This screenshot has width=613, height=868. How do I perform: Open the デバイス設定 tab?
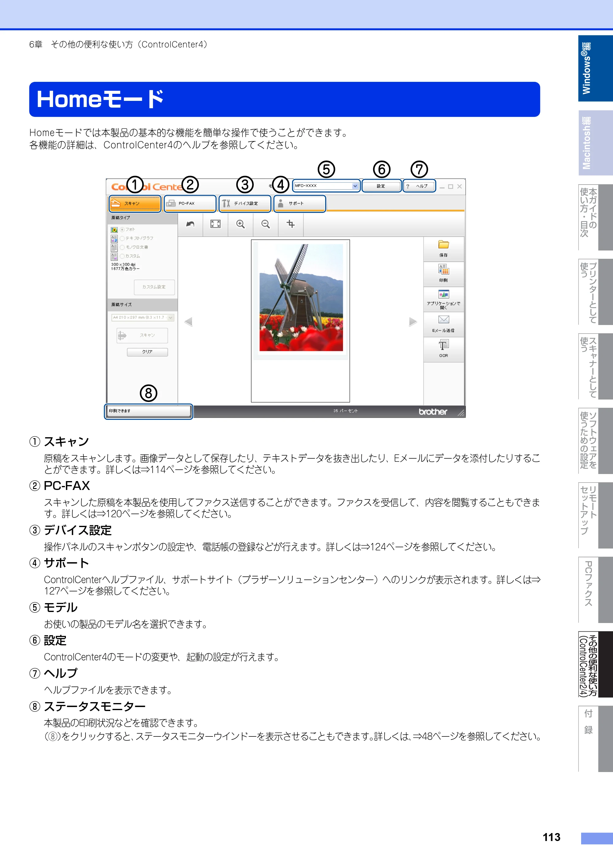coord(245,203)
